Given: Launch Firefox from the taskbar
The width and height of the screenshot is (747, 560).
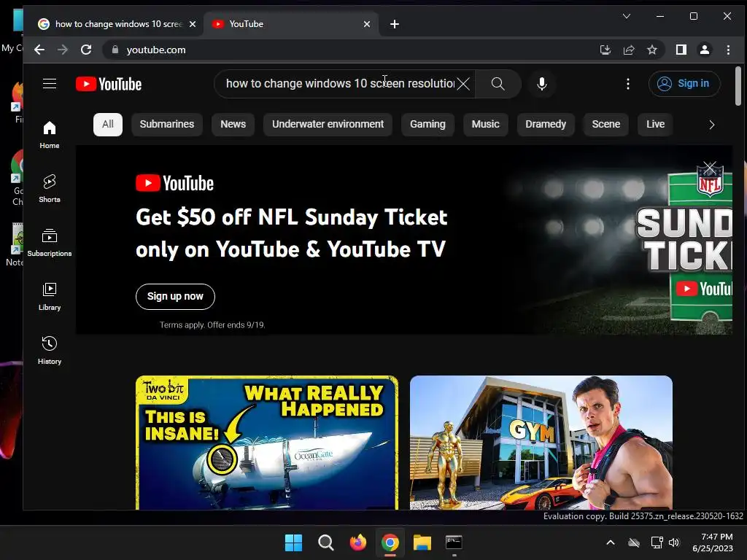Looking at the screenshot, I should 357,542.
